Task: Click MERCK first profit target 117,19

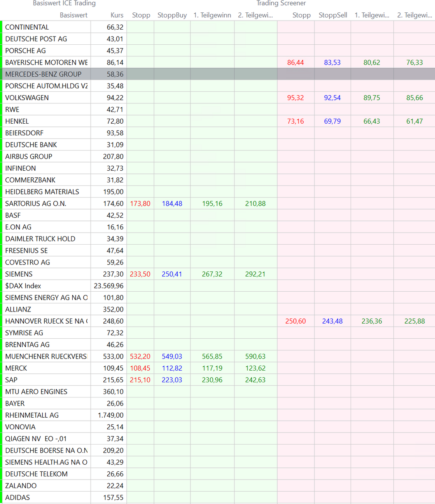Action: [x=212, y=368]
